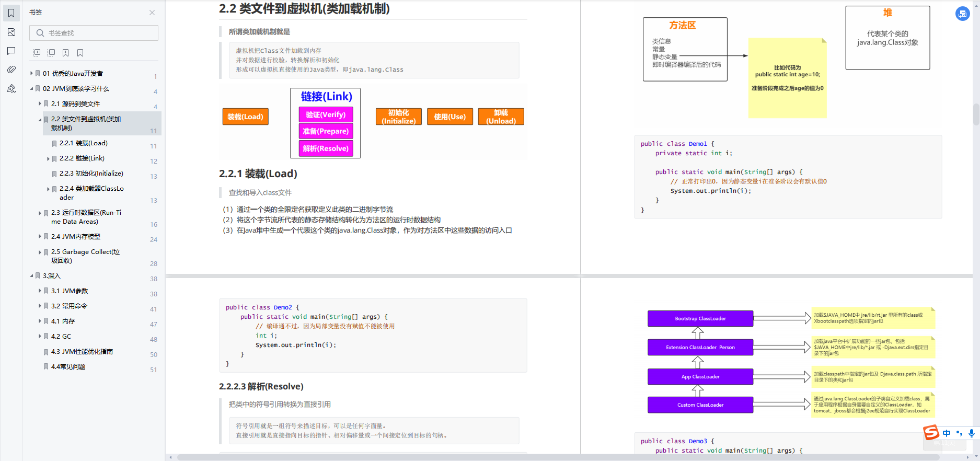Select bookmark 4.2 GC
This screenshot has width=980, height=461.
click(x=61, y=337)
